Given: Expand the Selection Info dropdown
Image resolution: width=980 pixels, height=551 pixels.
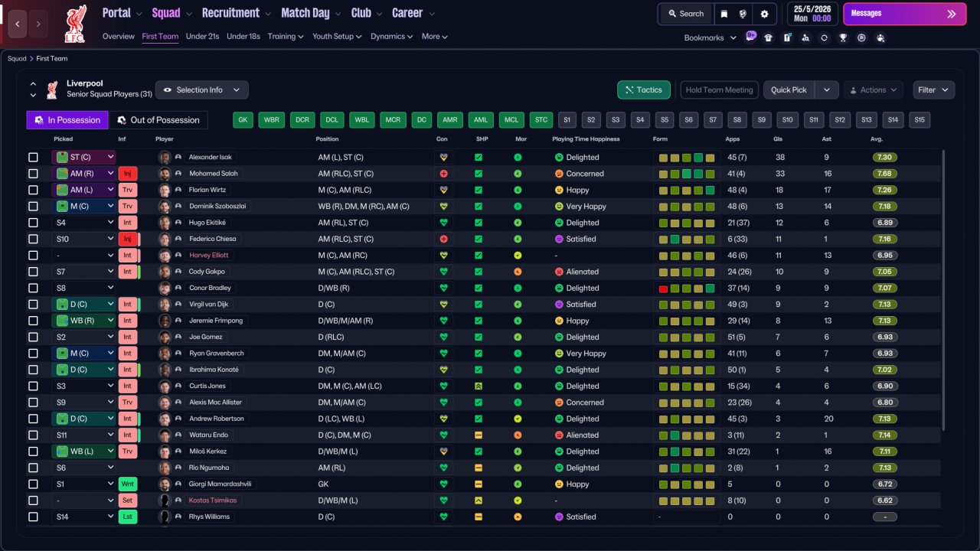Looking at the screenshot, I should 202,90.
